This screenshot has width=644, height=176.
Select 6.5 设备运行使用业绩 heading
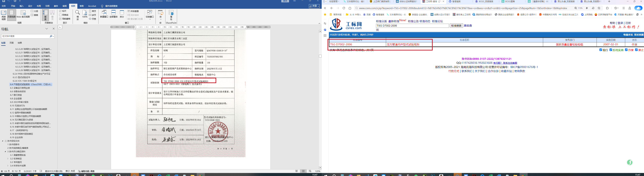[x=20, y=88]
